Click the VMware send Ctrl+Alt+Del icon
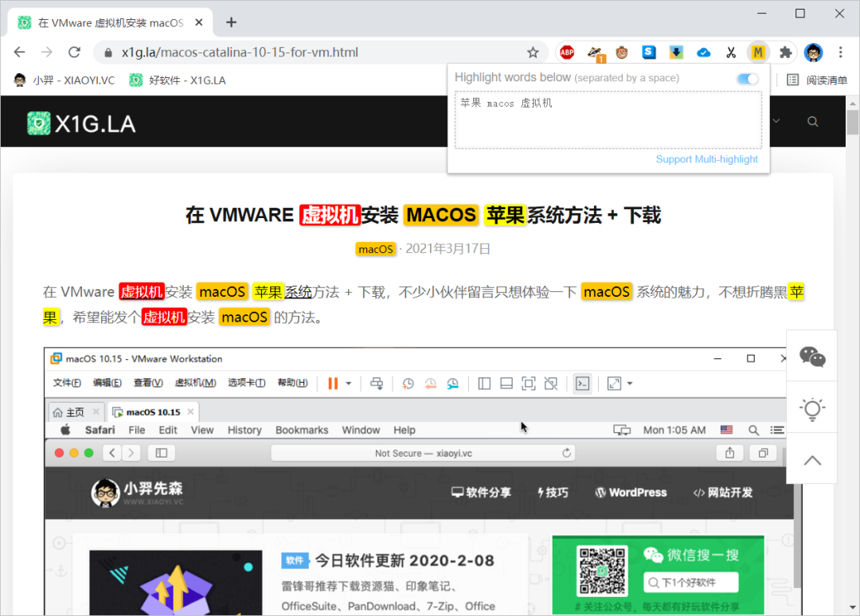Image resolution: width=860 pixels, height=616 pixels. [377, 384]
